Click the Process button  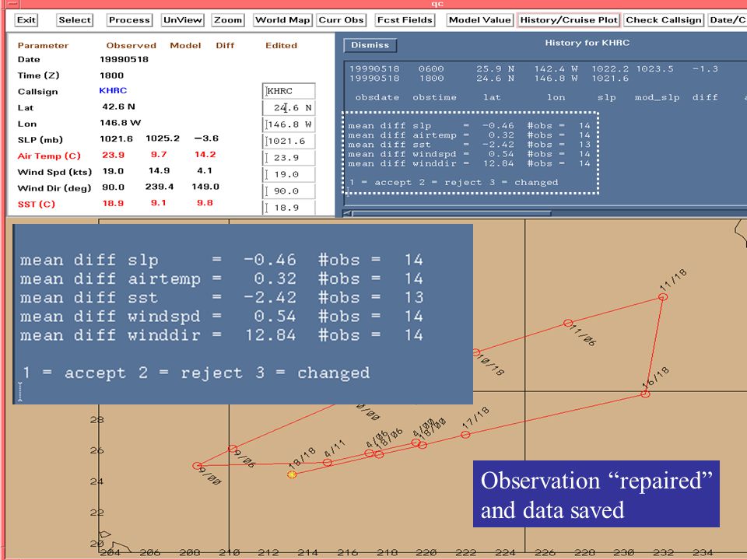129,20
